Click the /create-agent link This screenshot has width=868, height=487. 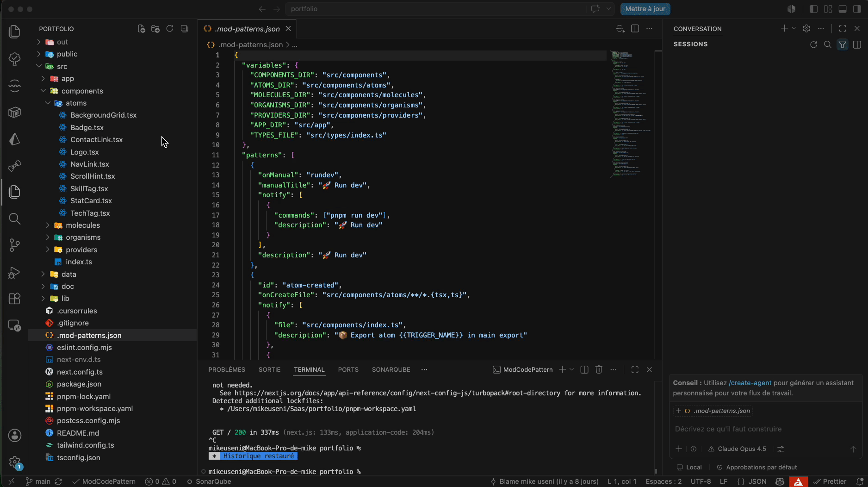(x=750, y=383)
